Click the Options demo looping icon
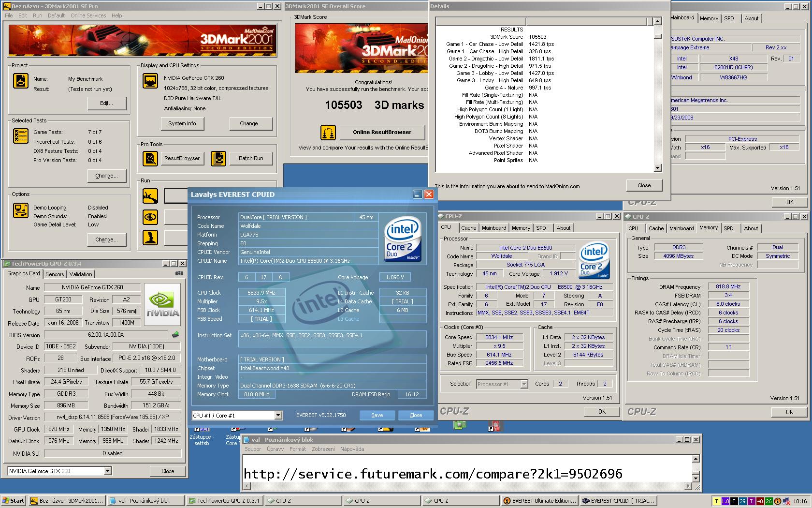This screenshot has width=812, height=508. [x=20, y=210]
